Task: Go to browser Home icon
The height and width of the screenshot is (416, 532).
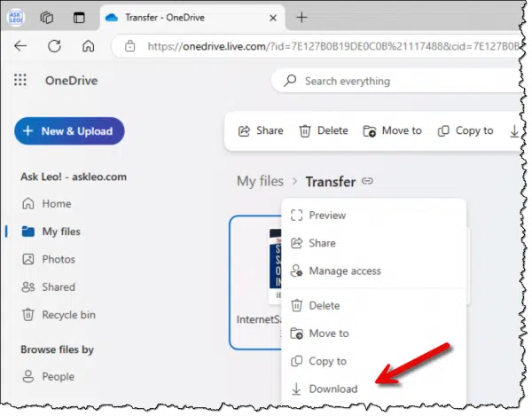Action: click(87, 46)
